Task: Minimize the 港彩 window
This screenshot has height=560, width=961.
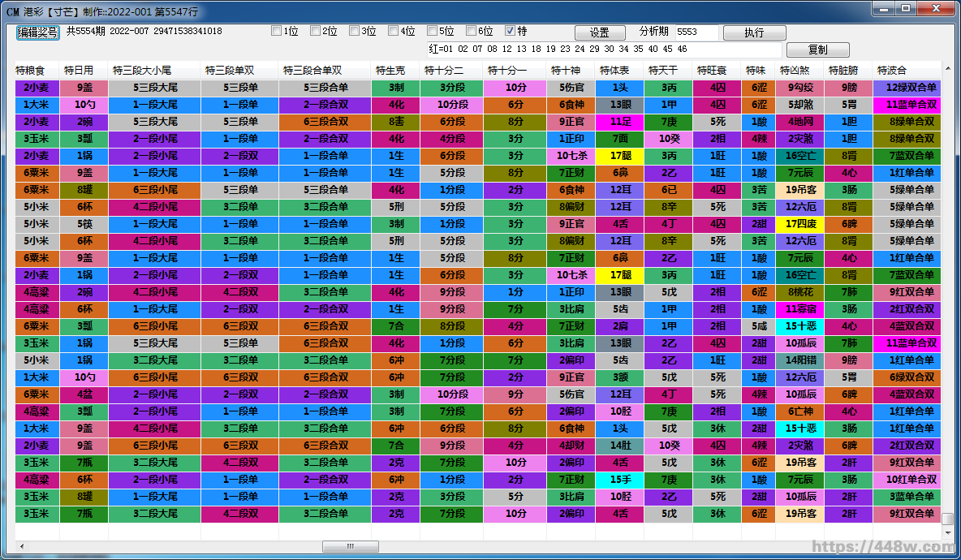Action: [883, 9]
